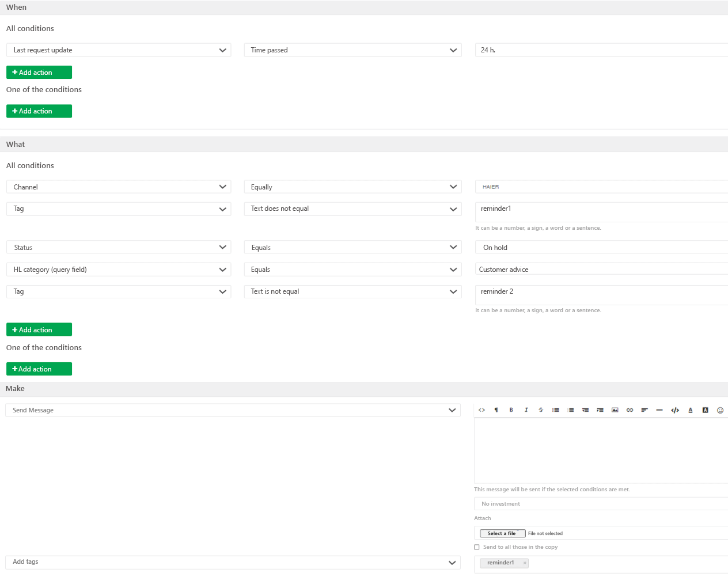Click the text background color icon
The height and width of the screenshot is (584, 728).
[x=705, y=410]
